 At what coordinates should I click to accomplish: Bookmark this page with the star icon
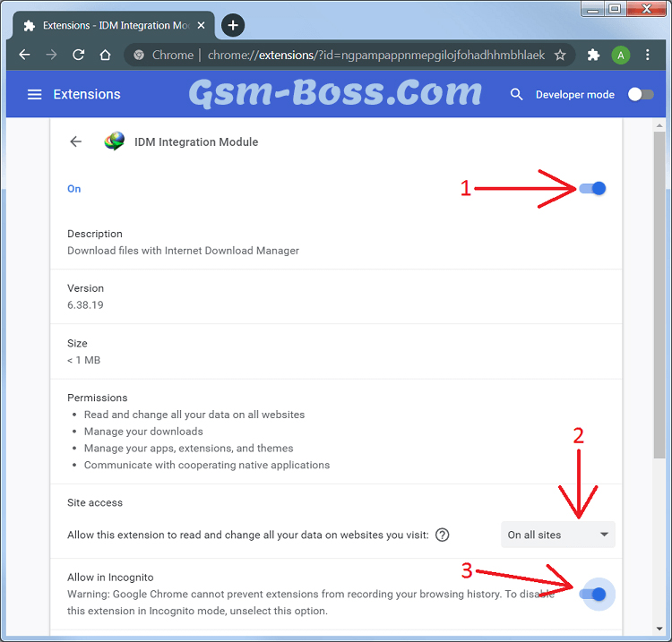coord(560,55)
